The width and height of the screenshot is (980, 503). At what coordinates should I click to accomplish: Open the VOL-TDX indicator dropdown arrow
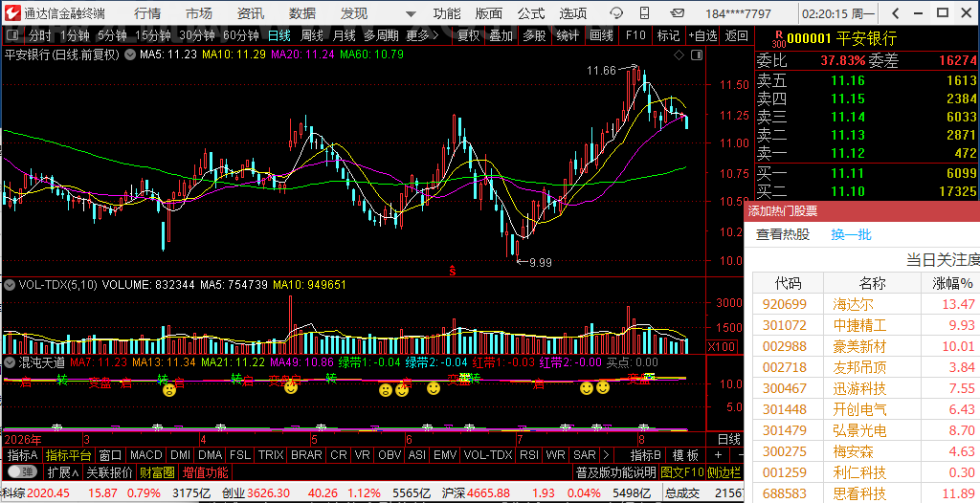click(10, 285)
